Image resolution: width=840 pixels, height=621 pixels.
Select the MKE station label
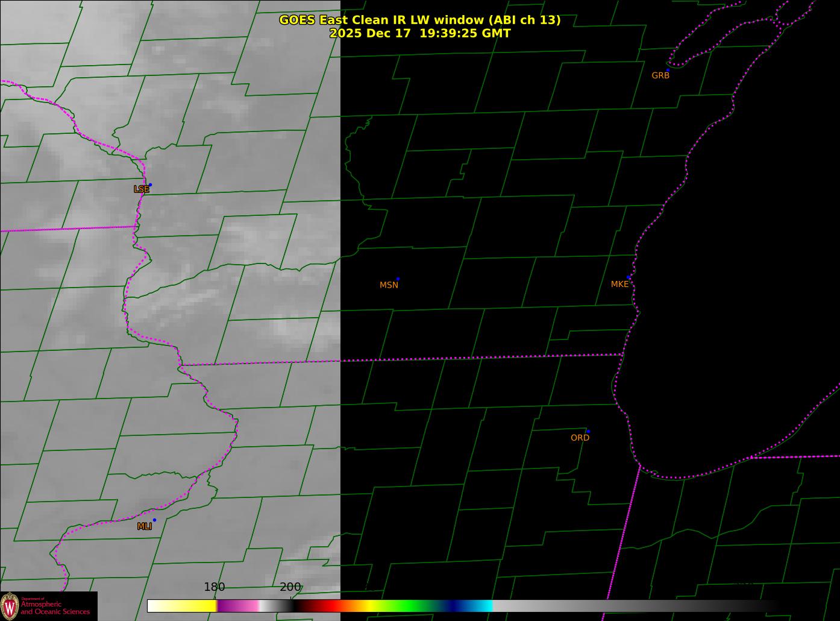[619, 285]
